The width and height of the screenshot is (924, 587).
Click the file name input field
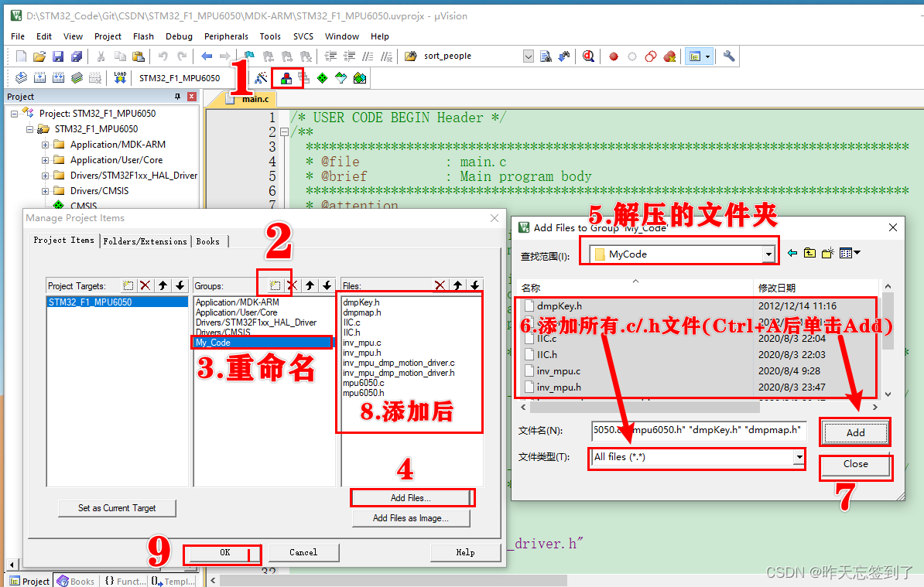(699, 430)
